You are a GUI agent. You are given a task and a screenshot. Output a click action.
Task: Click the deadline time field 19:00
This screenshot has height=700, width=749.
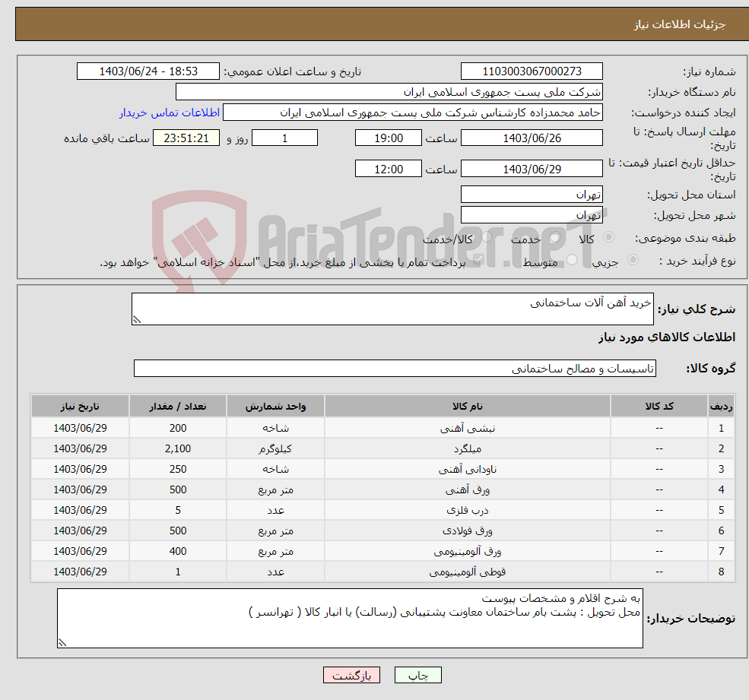click(389, 138)
